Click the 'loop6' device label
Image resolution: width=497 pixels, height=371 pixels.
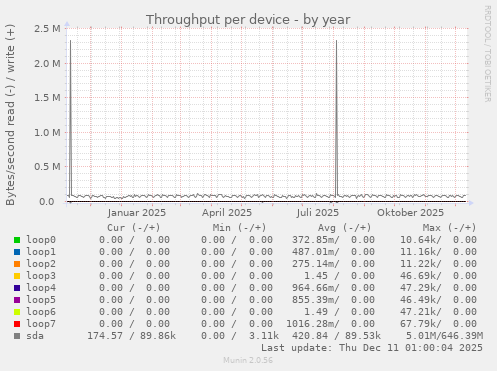point(41,312)
